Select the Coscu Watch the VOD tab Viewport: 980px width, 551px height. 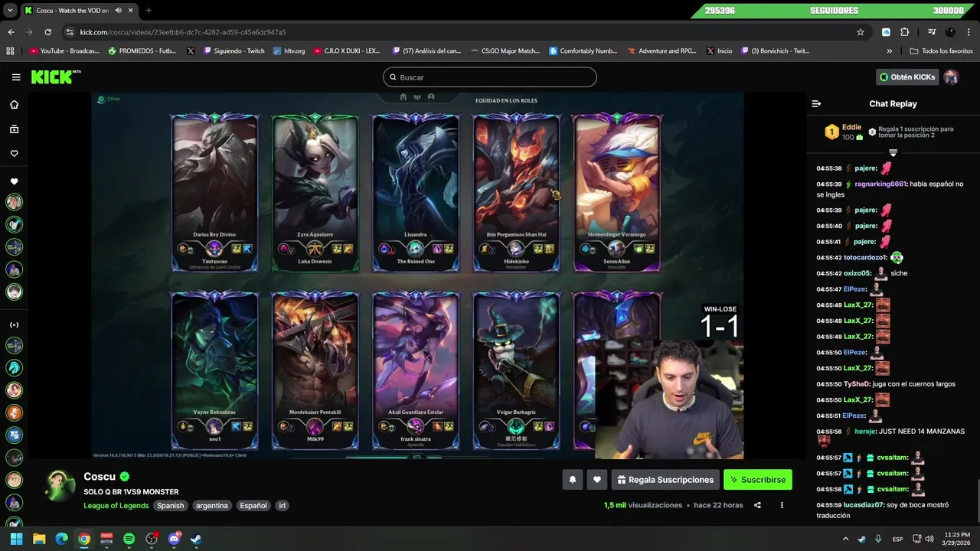coord(73,11)
